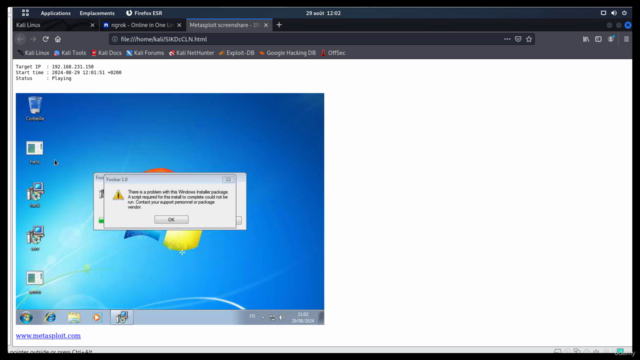Open the OffSec bookmark
Screen dimensions: 640x360
(333, 53)
